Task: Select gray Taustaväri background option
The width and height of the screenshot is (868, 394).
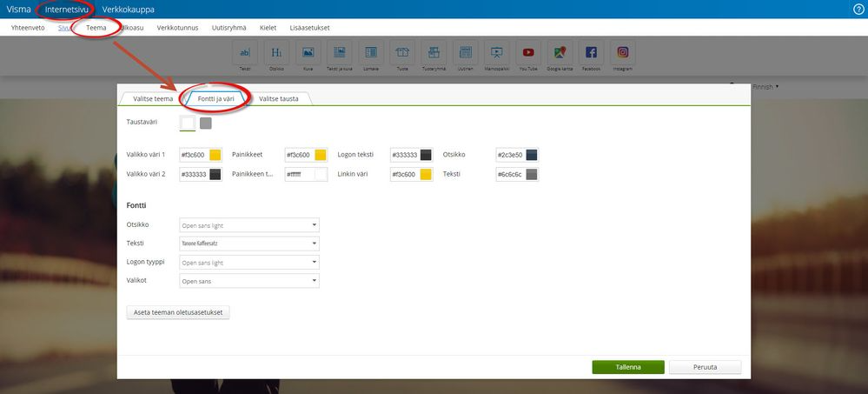Action: [206, 123]
